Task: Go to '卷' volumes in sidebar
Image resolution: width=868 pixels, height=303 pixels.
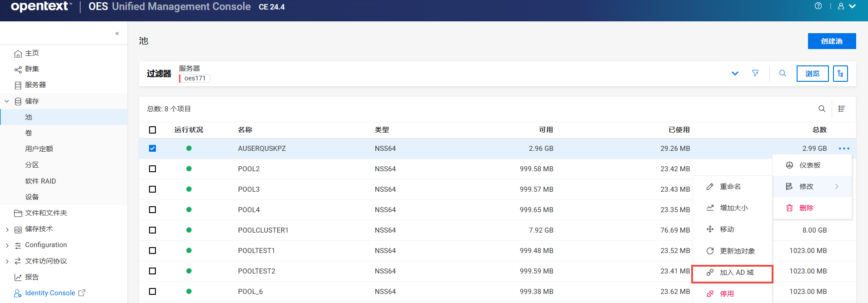Action: tap(29, 133)
